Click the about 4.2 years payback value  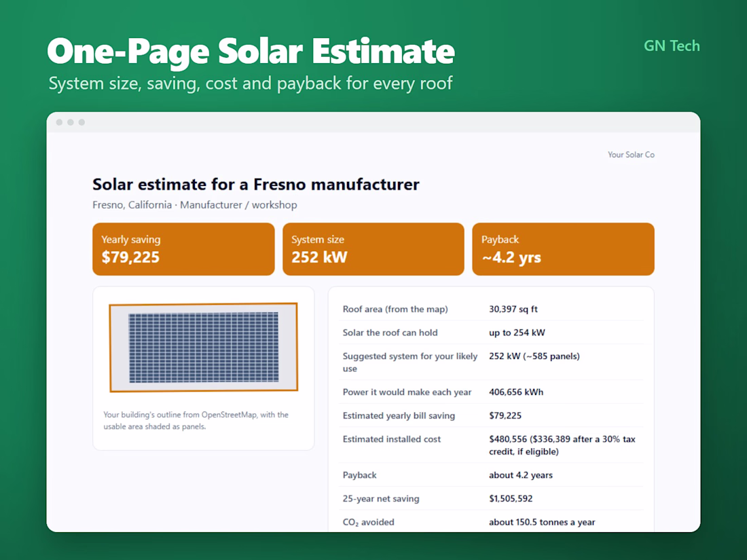(521, 475)
